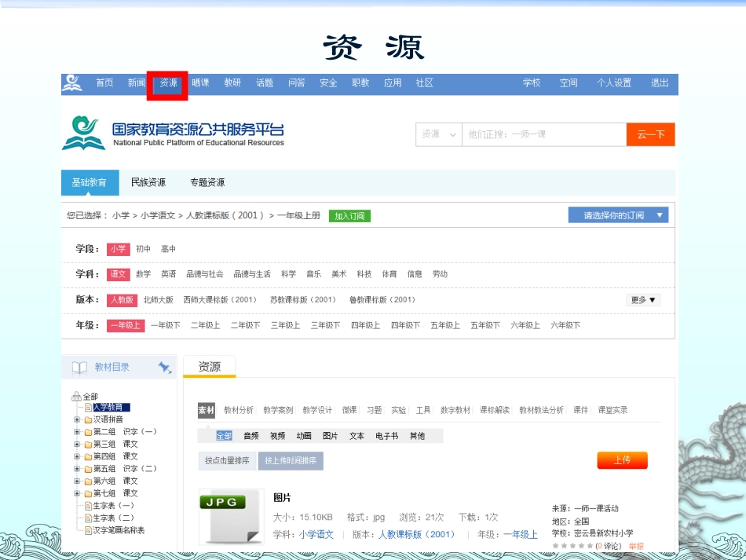Open 首页 in the top navigation

104,82
